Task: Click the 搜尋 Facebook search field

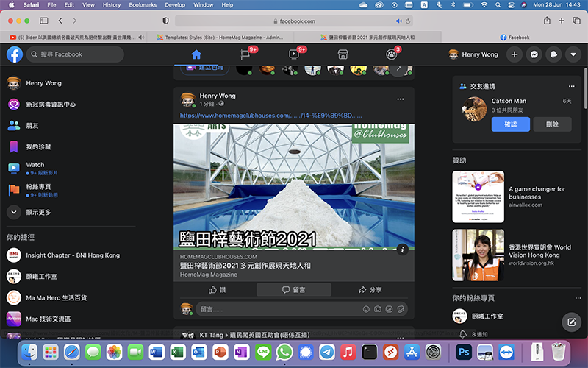Action: point(75,54)
